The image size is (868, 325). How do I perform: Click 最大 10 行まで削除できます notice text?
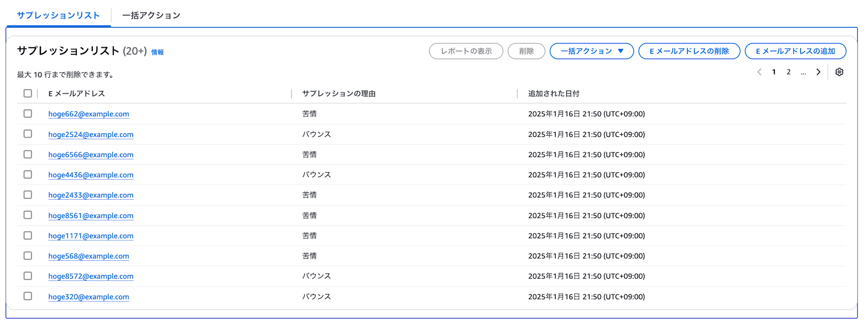[x=66, y=75]
